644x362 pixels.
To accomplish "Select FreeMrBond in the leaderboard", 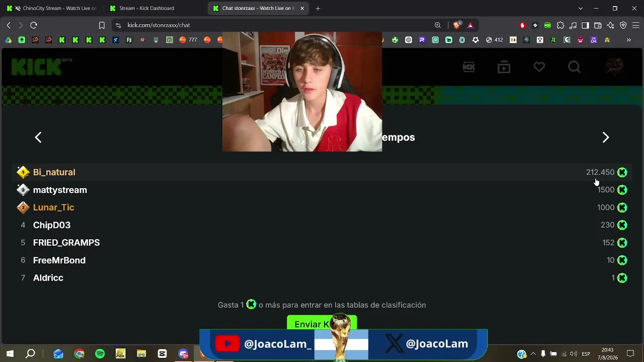I will coord(59,260).
